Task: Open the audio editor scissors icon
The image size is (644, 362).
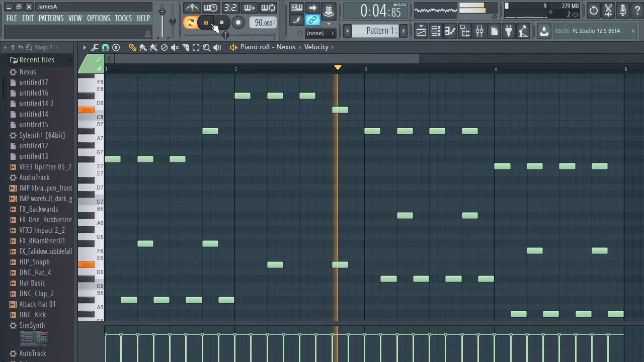Action: (x=608, y=10)
